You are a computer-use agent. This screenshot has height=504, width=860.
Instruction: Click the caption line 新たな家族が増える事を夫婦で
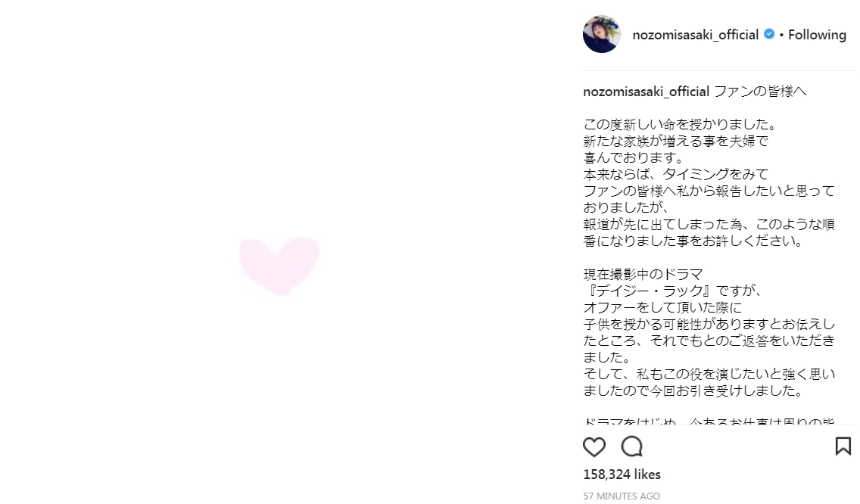click(x=665, y=141)
